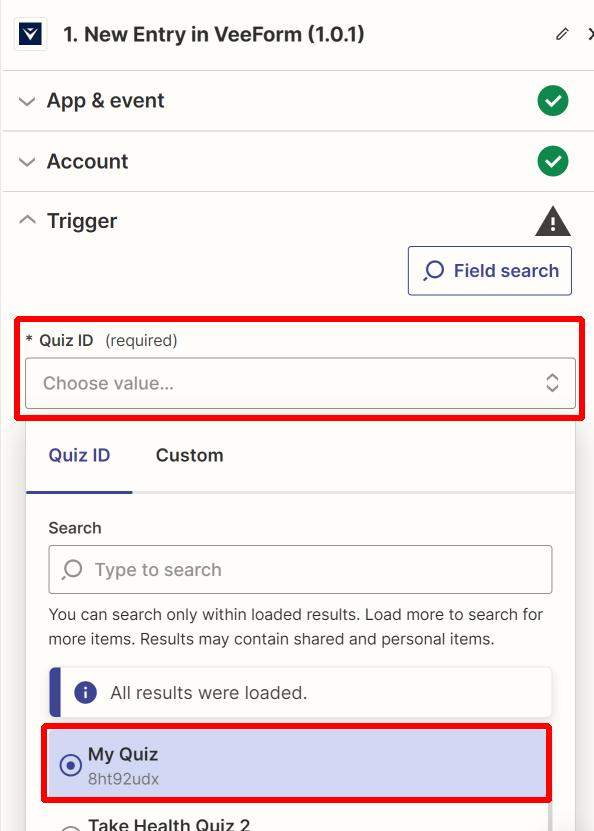Focus the Type to search field

(300, 570)
